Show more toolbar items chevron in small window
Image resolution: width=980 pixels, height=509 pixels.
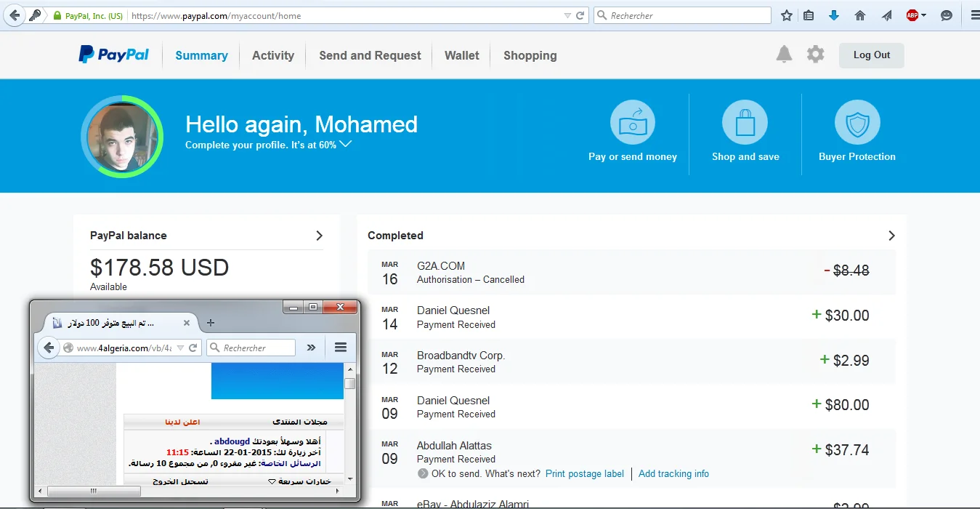click(311, 348)
